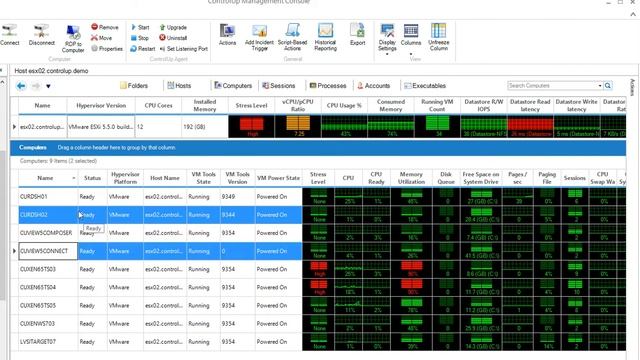
Task: Navigate back with the blue arrow
Action: [21, 86]
